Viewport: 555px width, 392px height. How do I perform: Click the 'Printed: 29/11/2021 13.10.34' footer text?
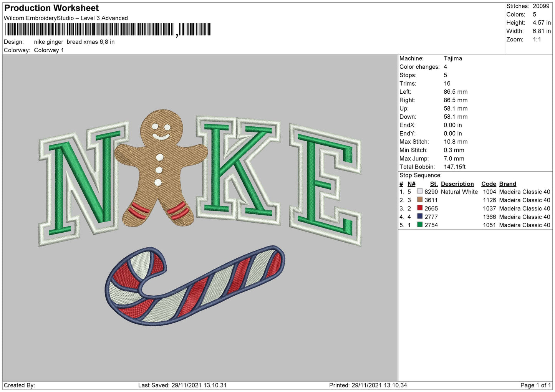click(x=368, y=385)
